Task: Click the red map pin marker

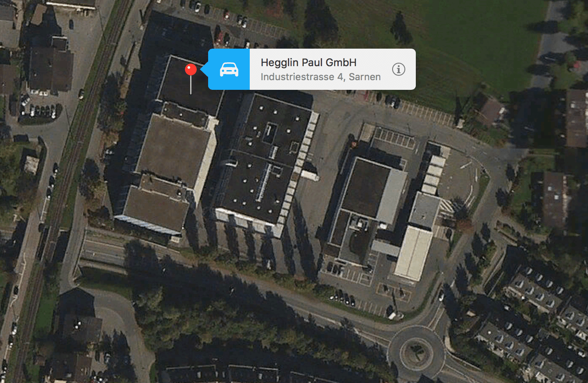Action: (x=191, y=70)
